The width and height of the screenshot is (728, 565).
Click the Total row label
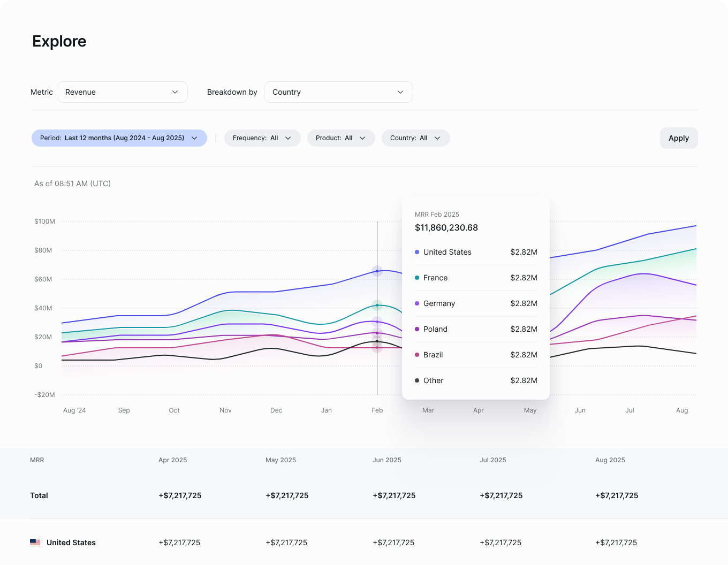coord(39,495)
